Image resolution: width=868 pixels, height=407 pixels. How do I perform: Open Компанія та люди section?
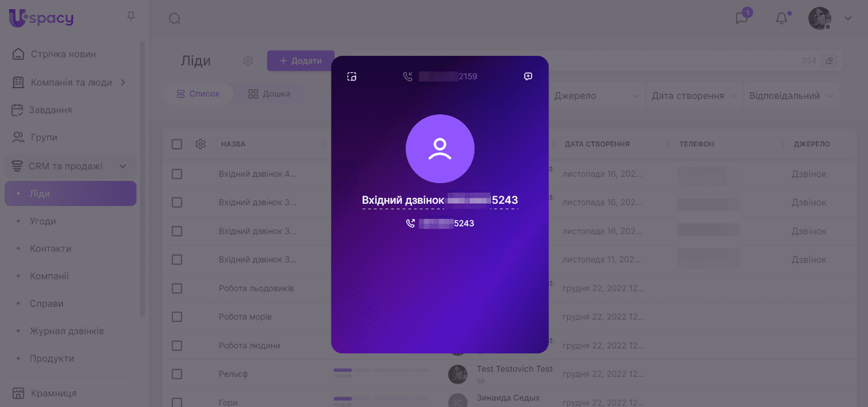(71, 82)
